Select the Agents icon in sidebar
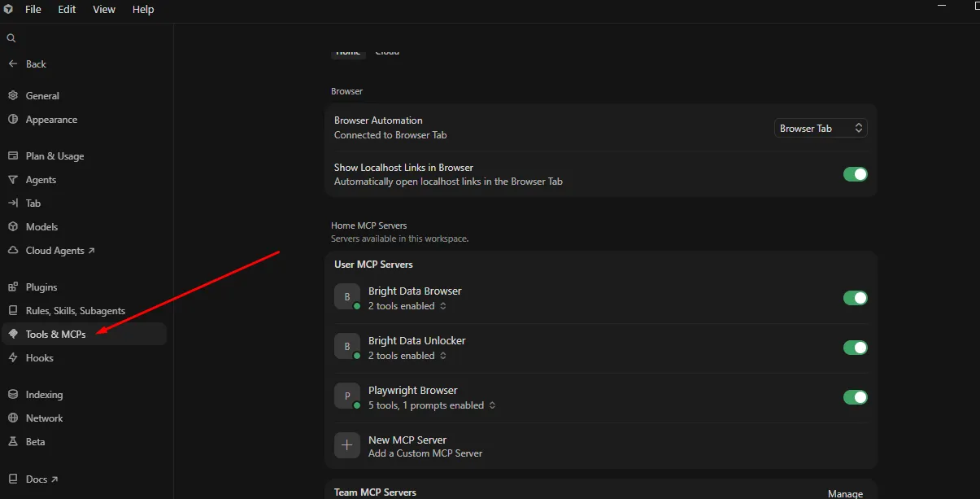Viewport: 980px width, 499px height. (13, 180)
